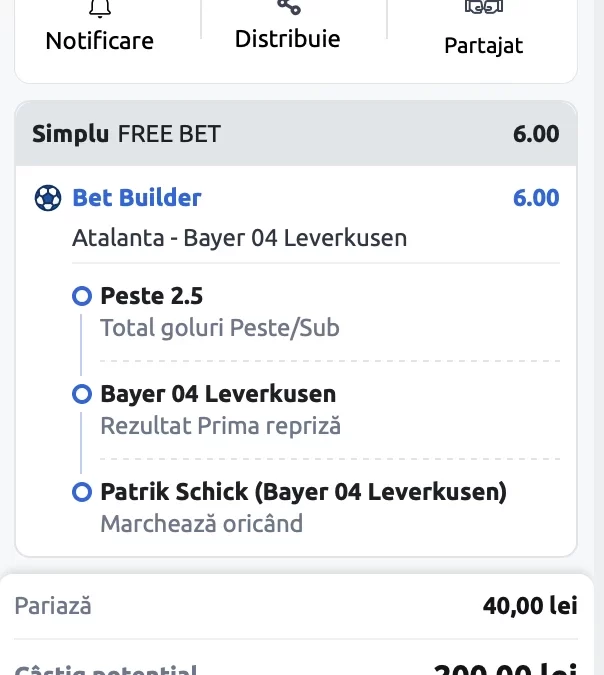Click the Simplu FREE BET header
604x675 pixels.
[127, 134]
